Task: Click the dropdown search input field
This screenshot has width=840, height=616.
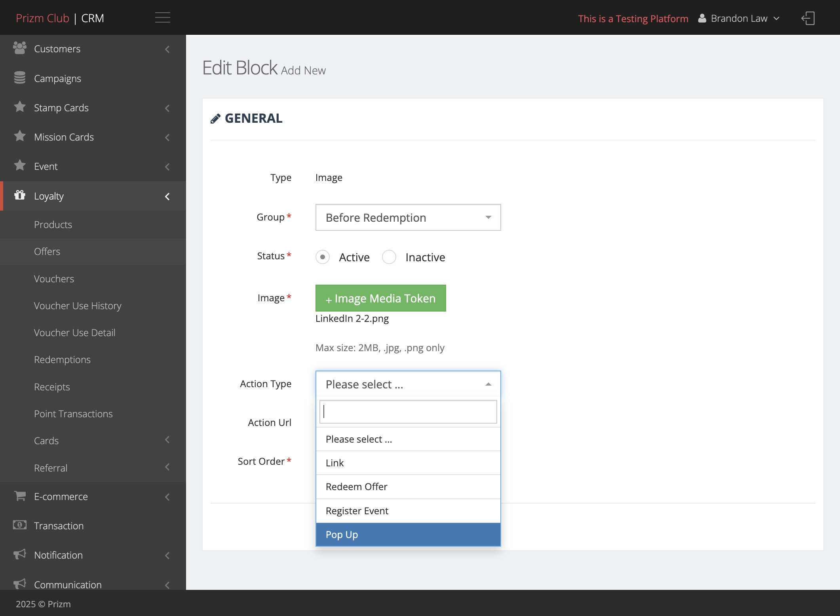Action: click(x=408, y=412)
